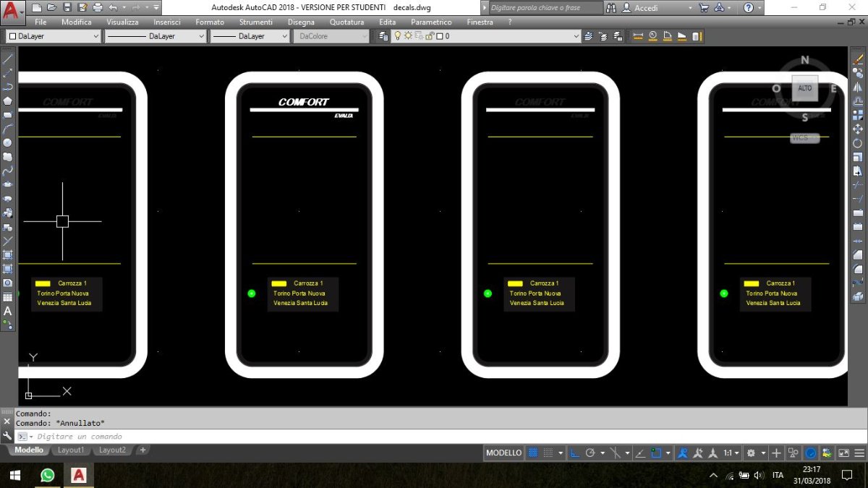Click the binoculars search icon
Screen dimensions: 868x488
tap(612, 8)
